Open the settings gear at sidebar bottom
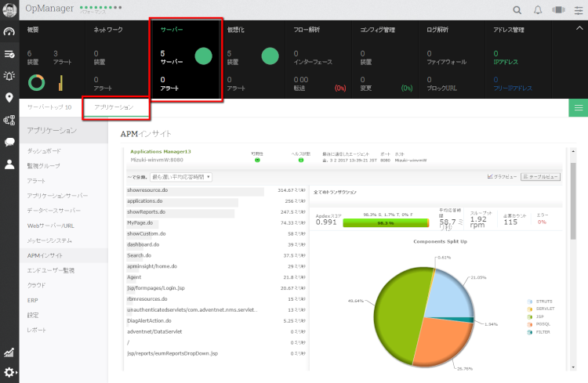 9,372
